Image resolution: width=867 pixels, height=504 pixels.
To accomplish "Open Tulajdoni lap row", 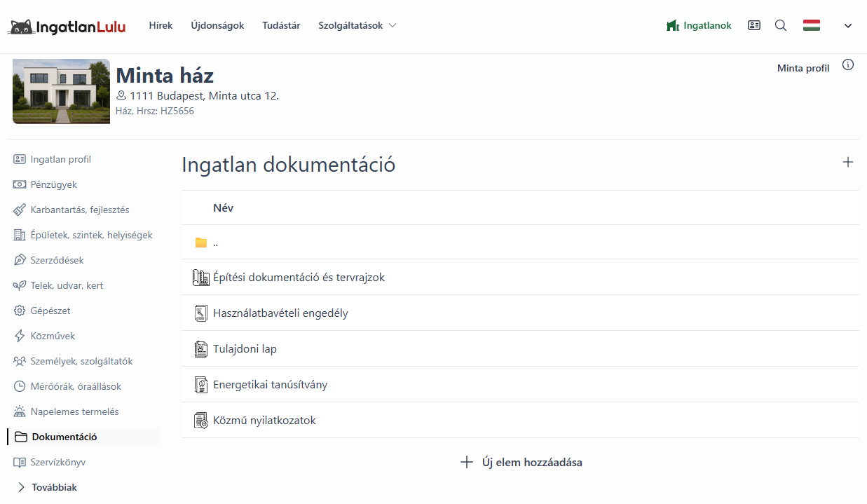I will (520, 348).
